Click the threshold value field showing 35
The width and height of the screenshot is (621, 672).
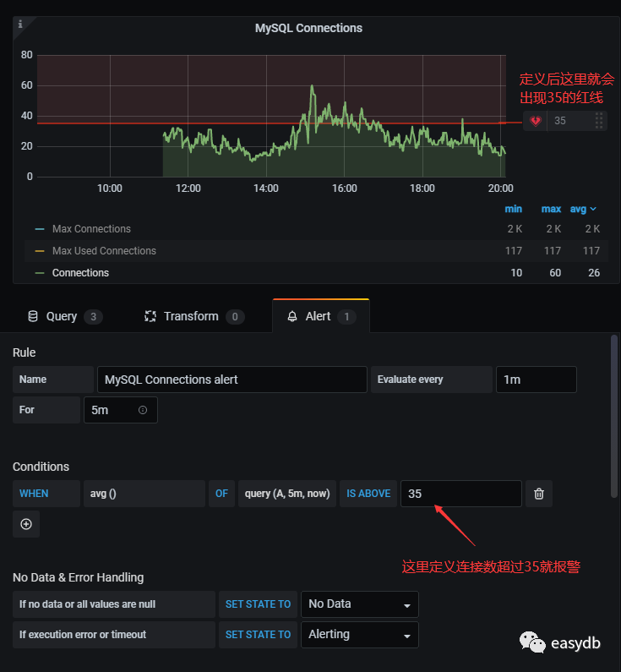[460, 494]
